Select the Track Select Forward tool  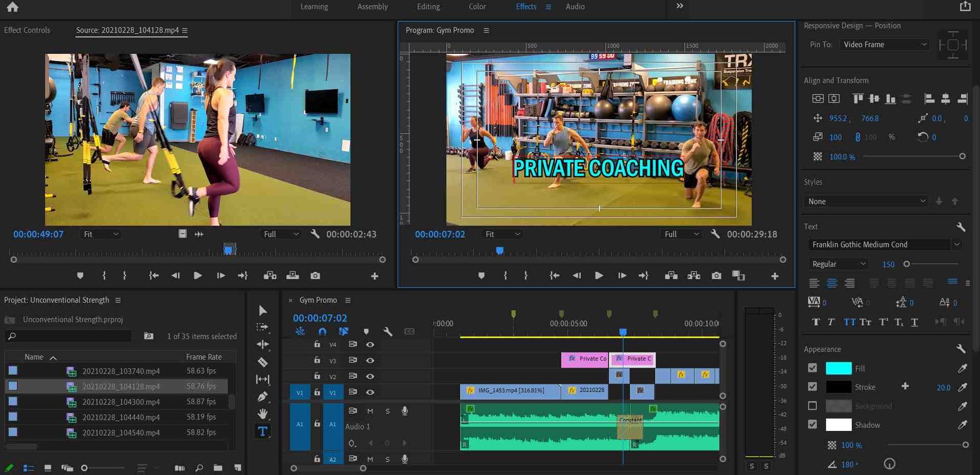pyautogui.click(x=262, y=327)
